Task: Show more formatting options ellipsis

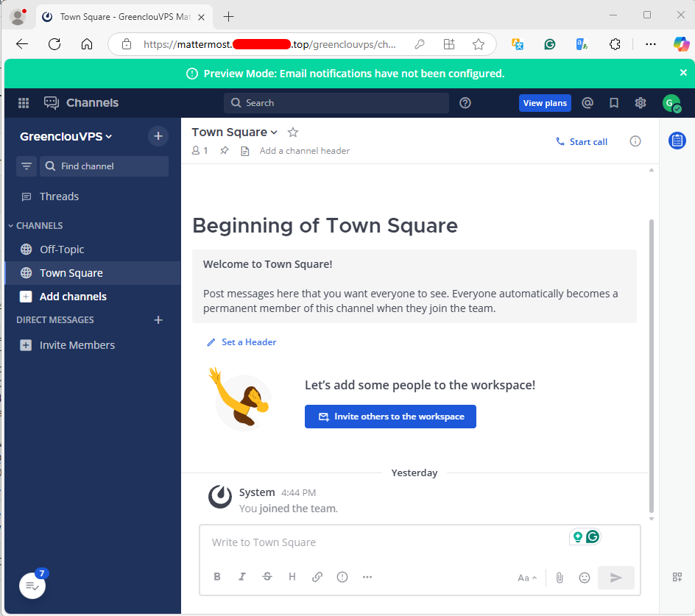Action: point(367,576)
